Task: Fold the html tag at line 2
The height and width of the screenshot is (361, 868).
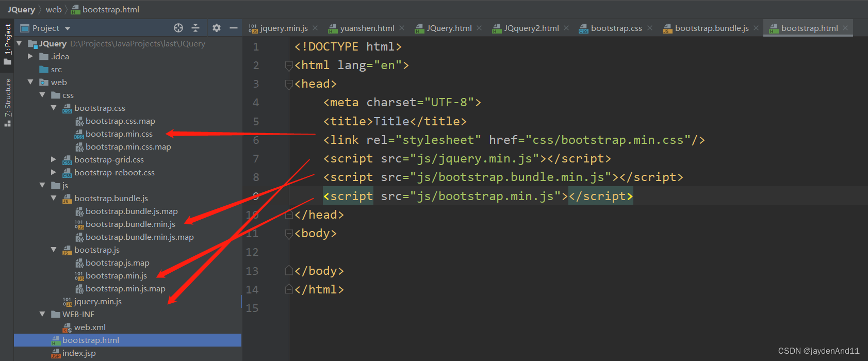Action: [x=289, y=65]
